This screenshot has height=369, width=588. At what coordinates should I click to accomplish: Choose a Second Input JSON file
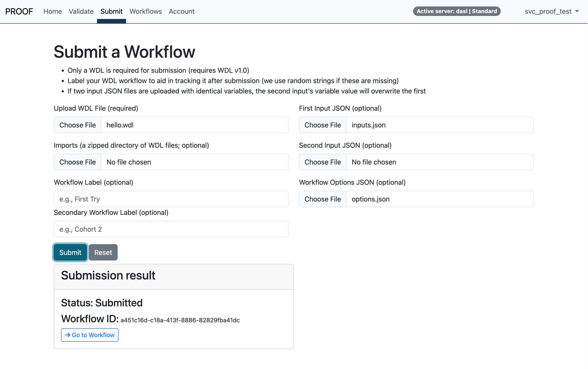pos(323,162)
